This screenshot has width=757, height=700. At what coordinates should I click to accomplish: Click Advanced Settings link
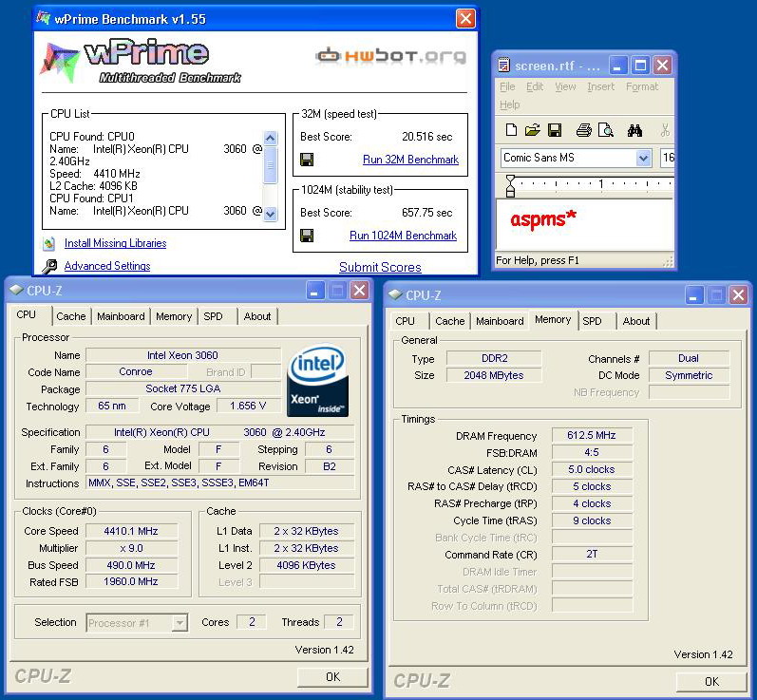tap(107, 266)
